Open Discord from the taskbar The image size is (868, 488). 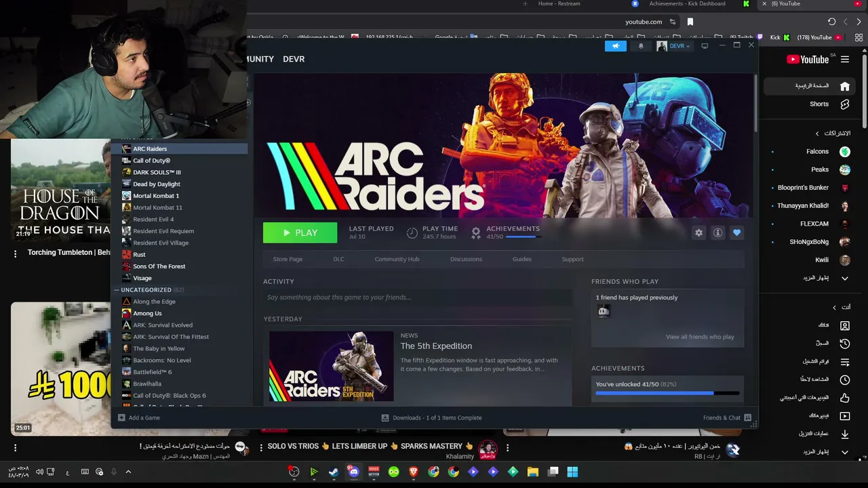click(354, 472)
